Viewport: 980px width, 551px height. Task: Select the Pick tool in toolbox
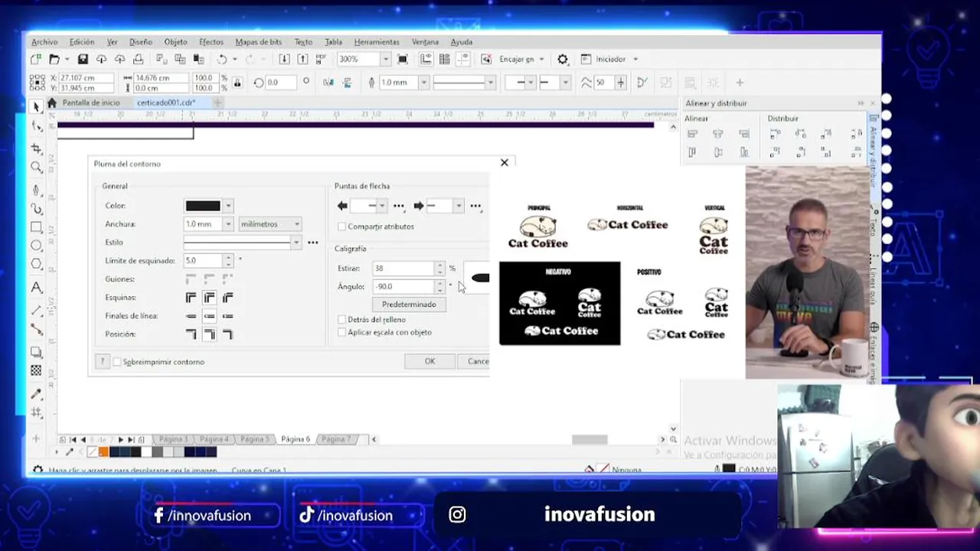tap(36, 106)
